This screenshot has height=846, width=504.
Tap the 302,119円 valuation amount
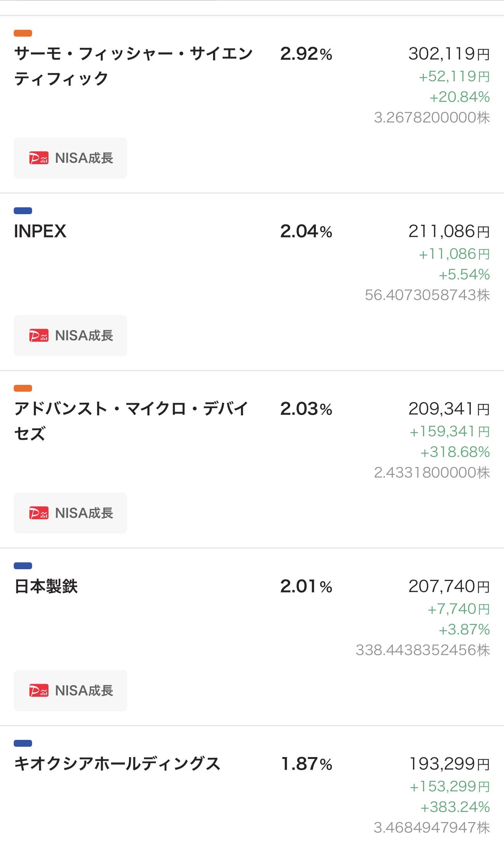click(x=449, y=54)
